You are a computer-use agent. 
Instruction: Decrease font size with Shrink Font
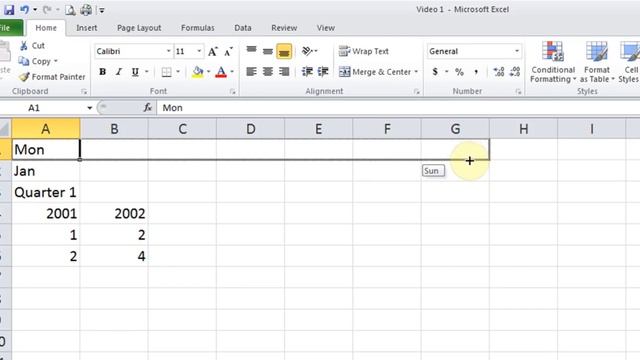coord(228,51)
